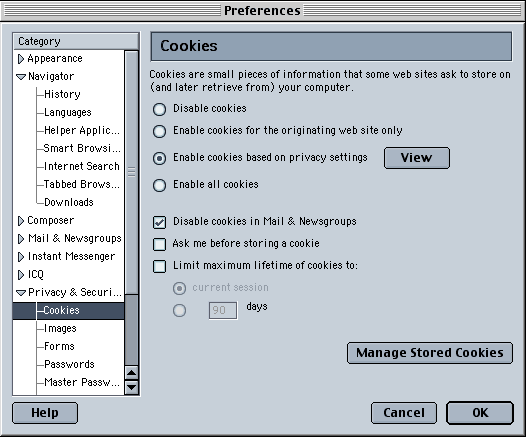Select Enable all cookies option

159,185
